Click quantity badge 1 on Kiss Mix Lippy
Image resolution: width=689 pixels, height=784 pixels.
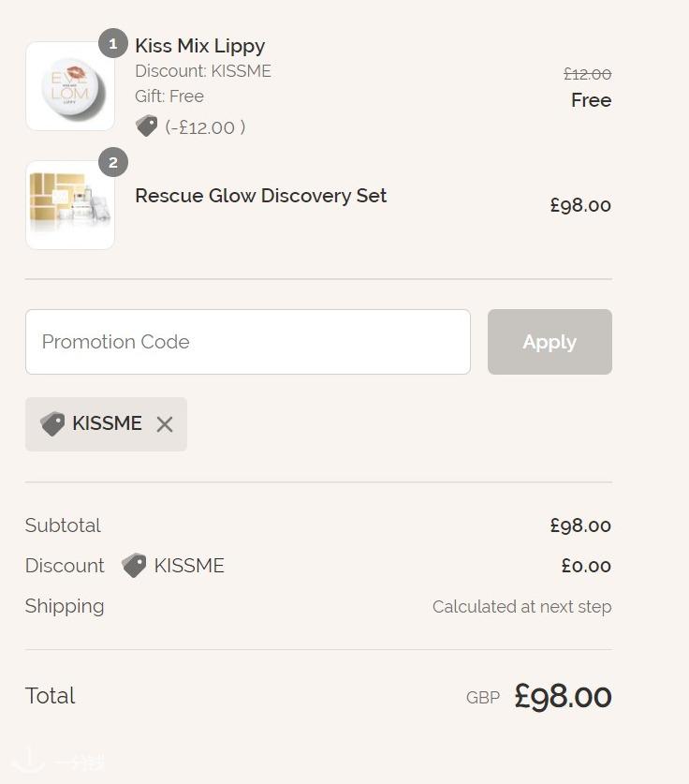coord(113,44)
